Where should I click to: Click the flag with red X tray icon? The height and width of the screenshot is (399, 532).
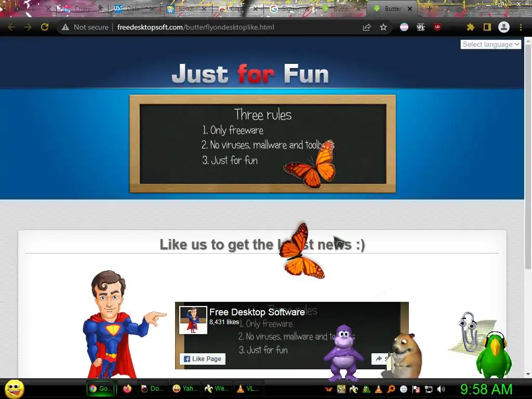coord(416,390)
